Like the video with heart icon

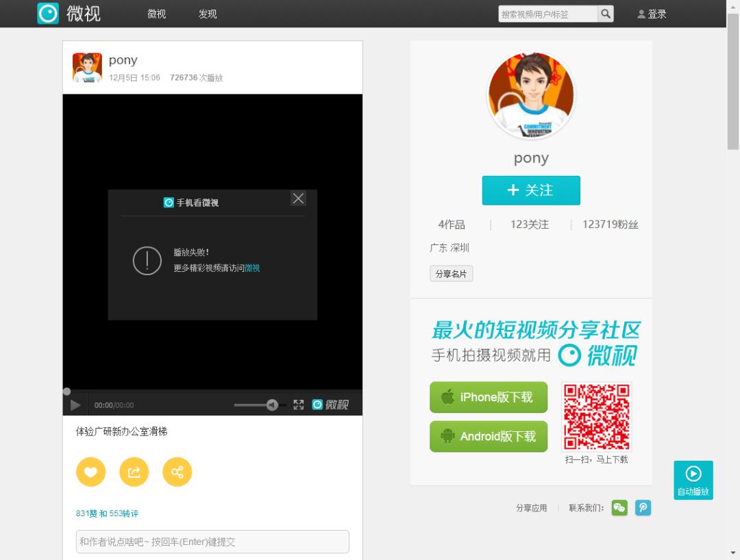(x=90, y=472)
